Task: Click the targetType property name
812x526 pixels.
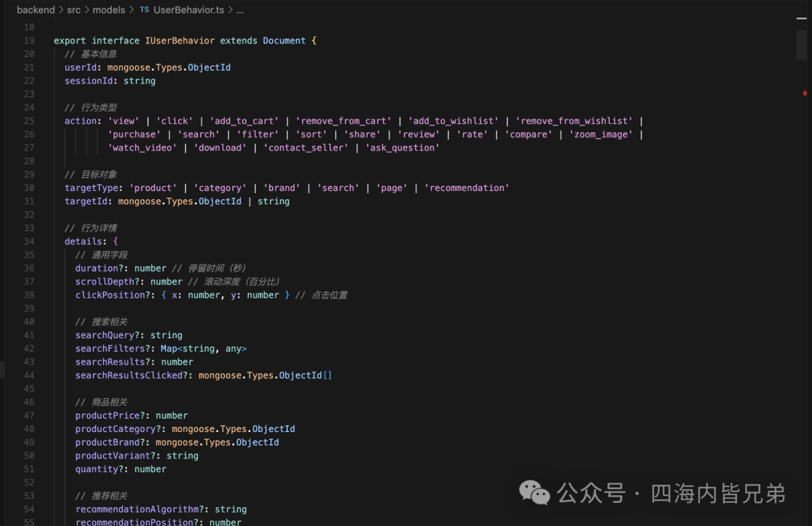Action: [91, 188]
